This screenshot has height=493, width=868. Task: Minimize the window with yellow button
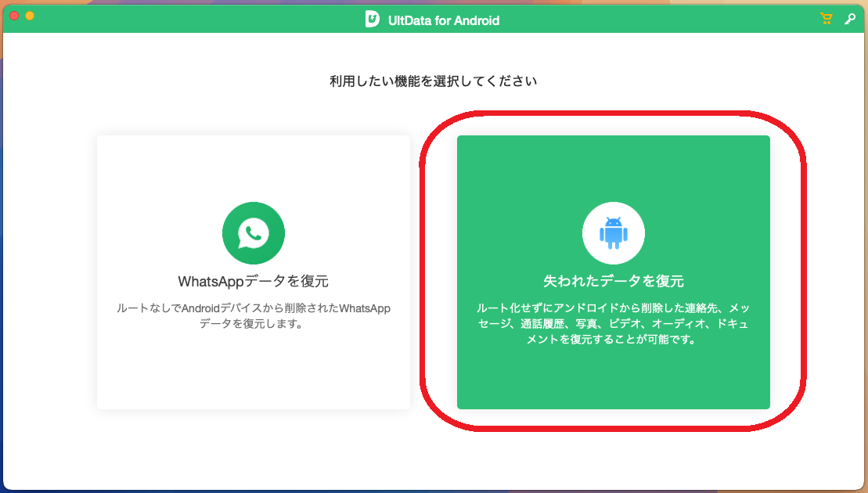tap(30, 16)
